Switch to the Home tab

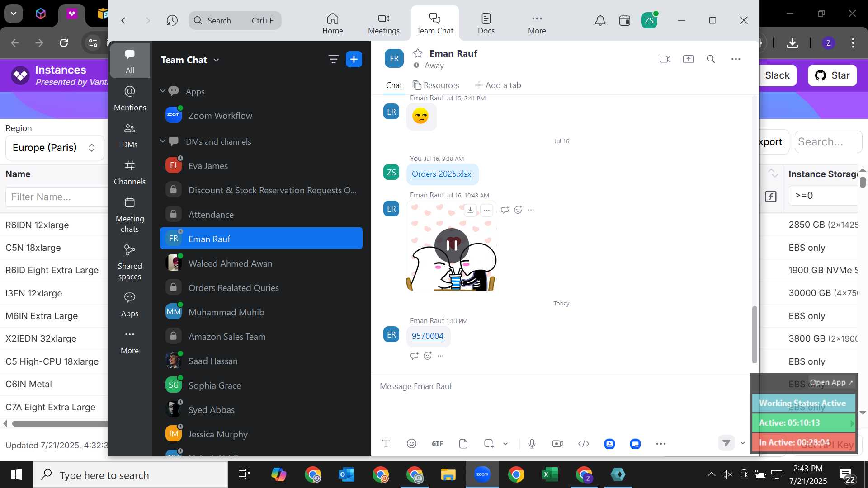pos(332,23)
